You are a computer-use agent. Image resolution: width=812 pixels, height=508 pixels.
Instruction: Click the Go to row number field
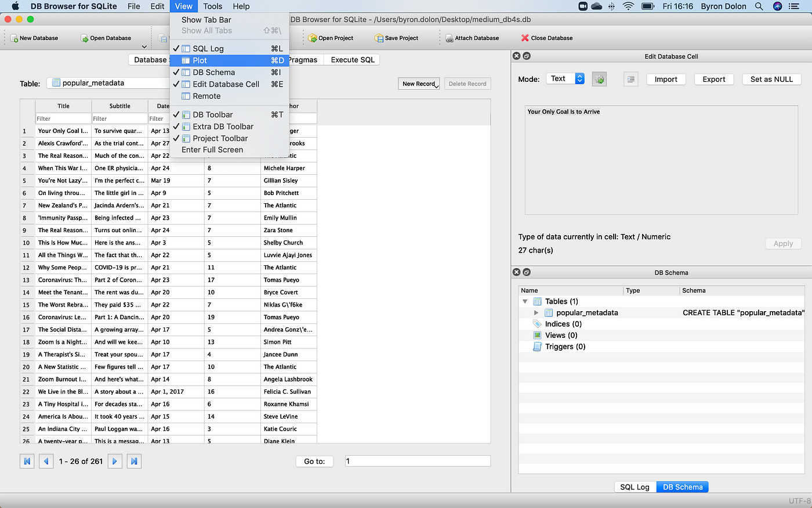[x=418, y=461]
